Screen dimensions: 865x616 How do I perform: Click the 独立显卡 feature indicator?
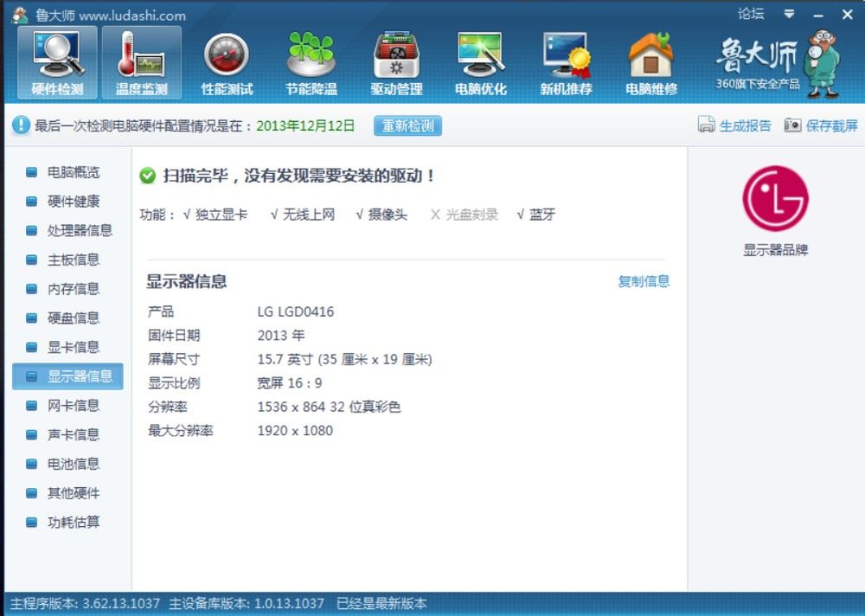(215, 215)
